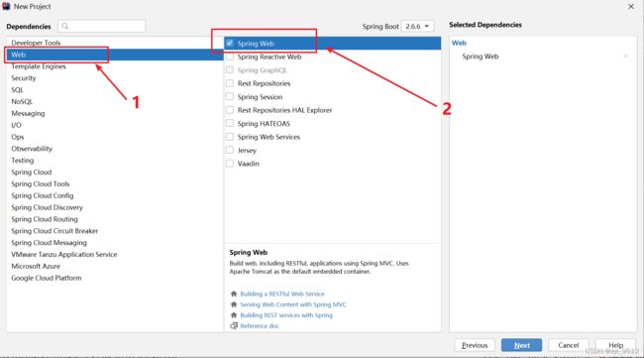This screenshot has height=358, width=644.
Task: Click the search magnifier icon in Dependencies field
Action: (x=64, y=27)
